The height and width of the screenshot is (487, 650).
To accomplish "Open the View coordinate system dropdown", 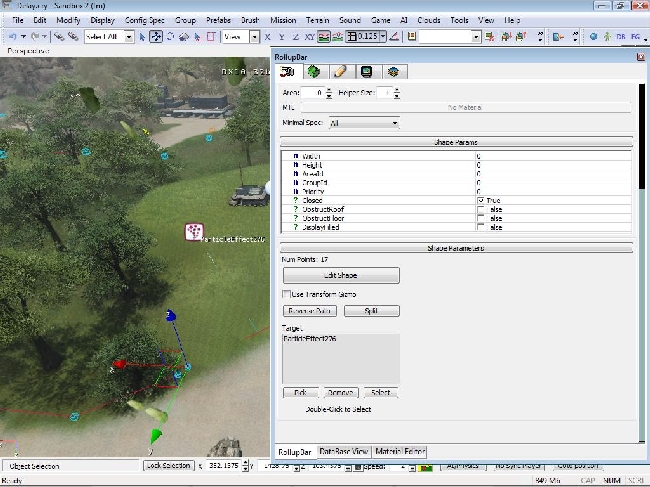I will [x=255, y=37].
